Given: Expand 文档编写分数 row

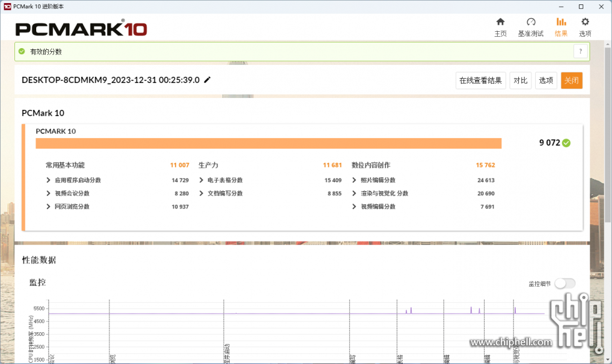Looking at the screenshot, I should [201, 193].
